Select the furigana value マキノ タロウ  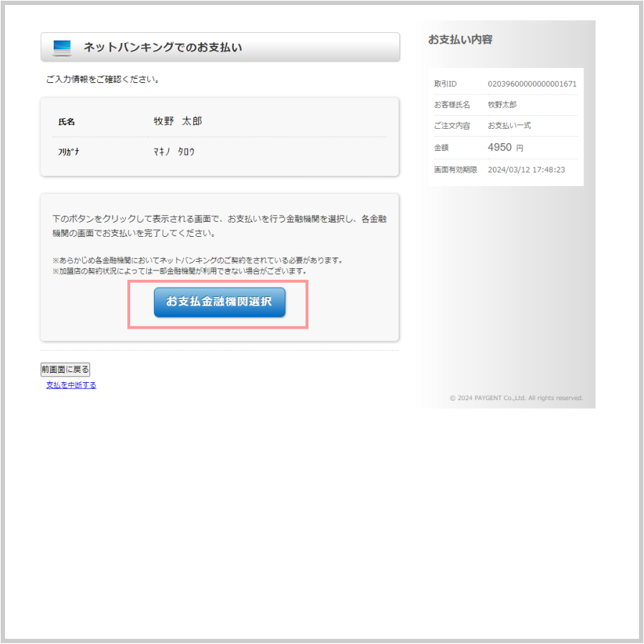[174, 152]
